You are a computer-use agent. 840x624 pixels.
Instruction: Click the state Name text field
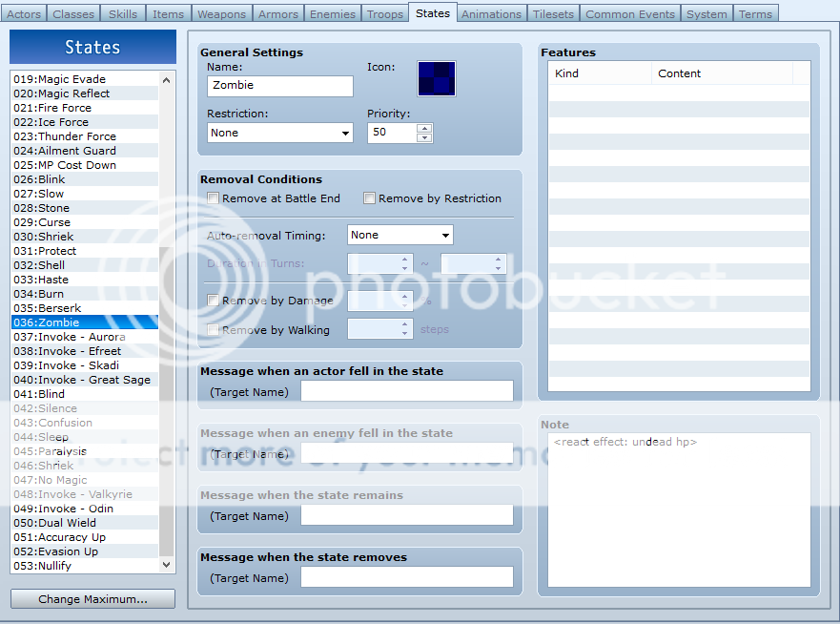click(x=279, y=86)
